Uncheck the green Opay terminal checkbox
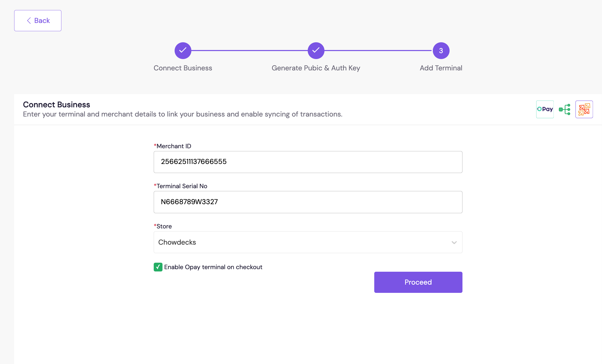 [x=158, y=267]
